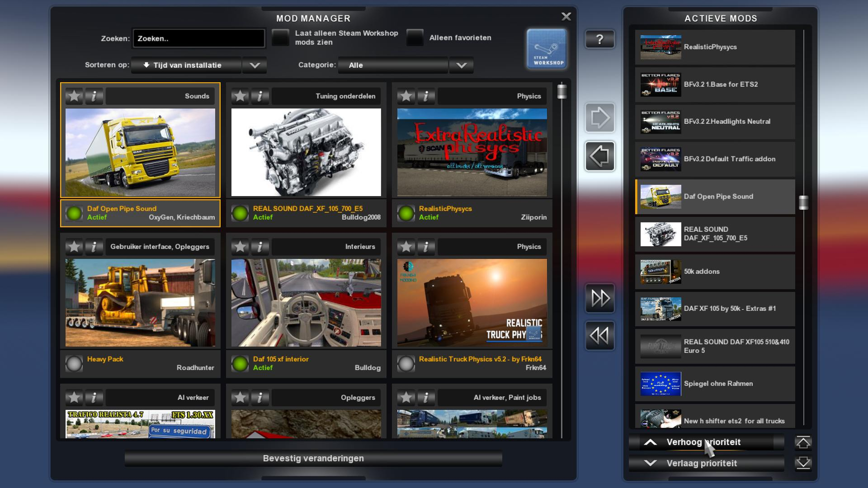Move mod to top priority
Image resolution: width=868 pixels, height=488 pixels.
803,442
